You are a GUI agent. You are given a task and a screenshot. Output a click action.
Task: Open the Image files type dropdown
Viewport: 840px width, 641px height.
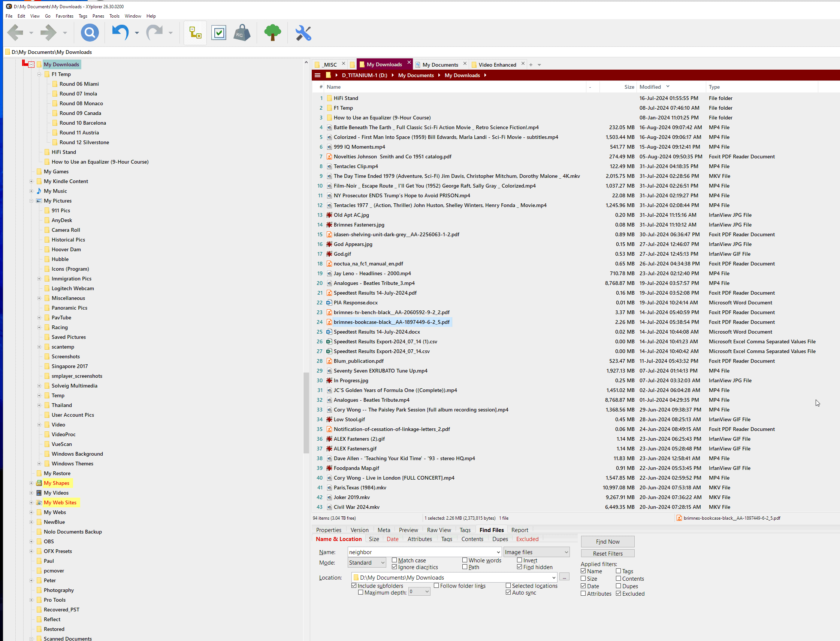tap(536, 552)
